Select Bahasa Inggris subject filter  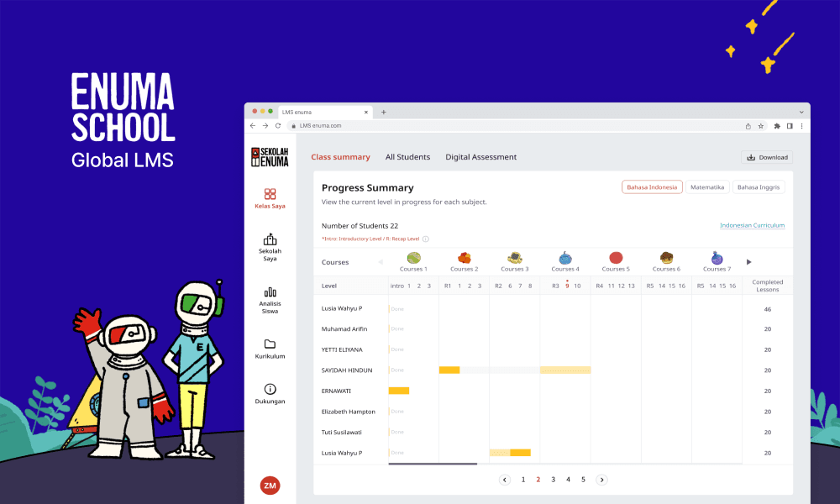coord(759,187)
